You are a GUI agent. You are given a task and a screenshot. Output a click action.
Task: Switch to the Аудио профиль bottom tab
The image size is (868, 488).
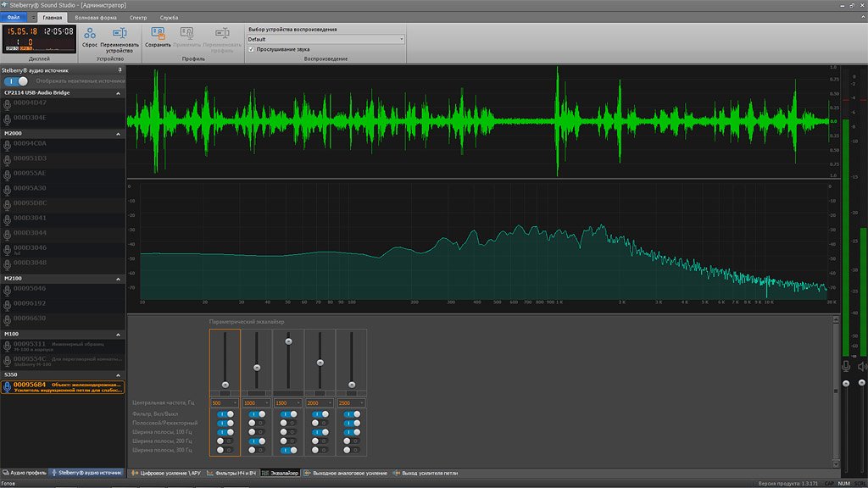point(25,472)
